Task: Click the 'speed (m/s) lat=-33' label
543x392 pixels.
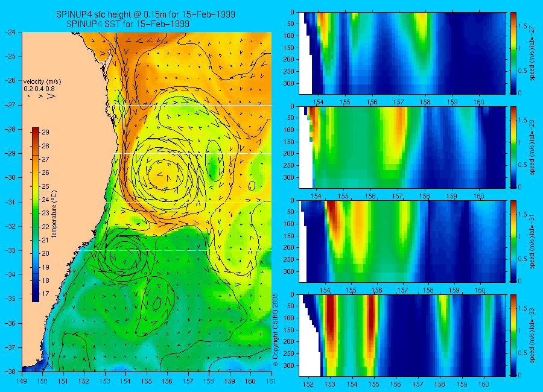Action: pyautogui.click(x=533, y=336)
